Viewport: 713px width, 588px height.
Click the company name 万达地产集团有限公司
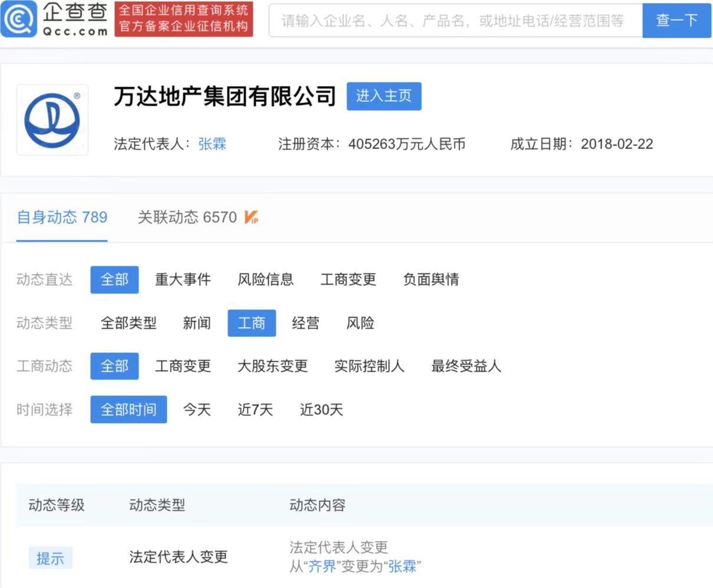[225, 96]
